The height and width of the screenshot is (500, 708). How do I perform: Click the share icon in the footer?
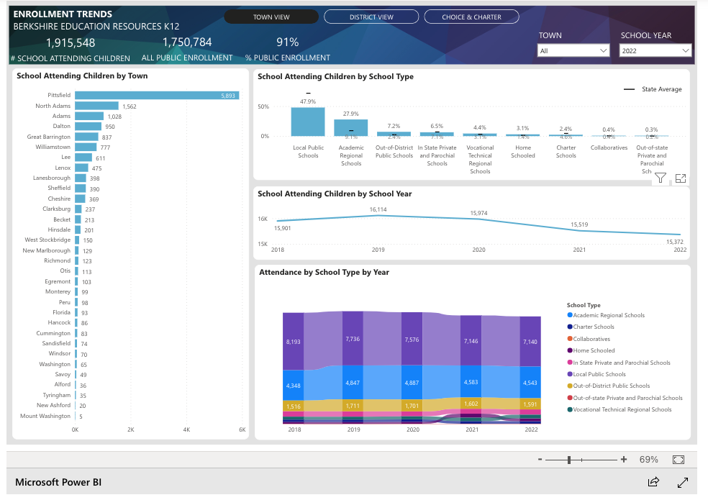[x=653, y=482]
